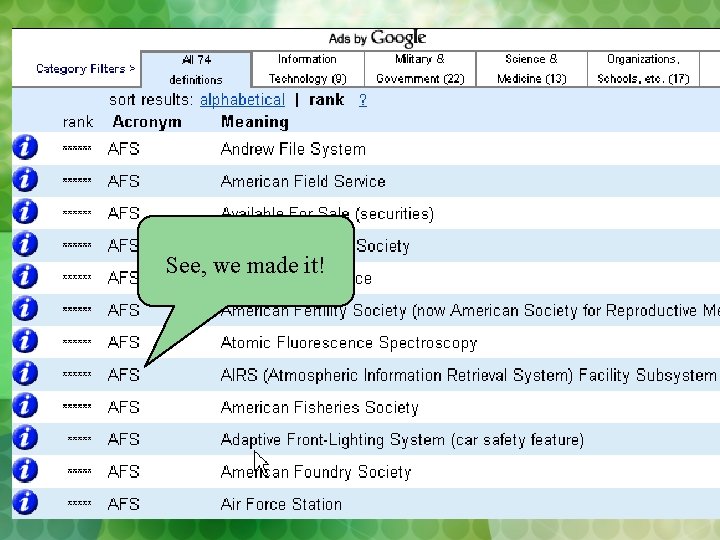This screenshot has height=540, width=720.
Task: Open info icon for Atomic Fluorescence Spectroscopy
Action: click(x=25, y=341)
